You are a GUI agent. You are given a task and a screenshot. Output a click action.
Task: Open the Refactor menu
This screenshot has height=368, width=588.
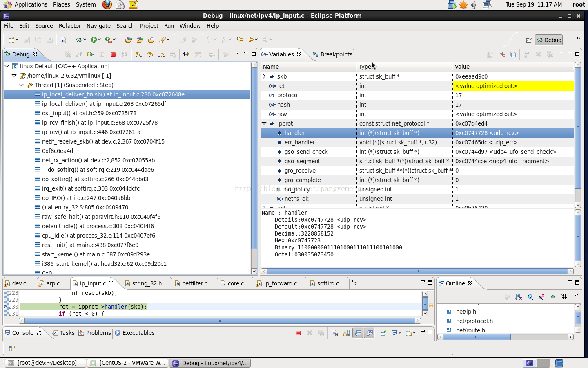coord(70,26)
